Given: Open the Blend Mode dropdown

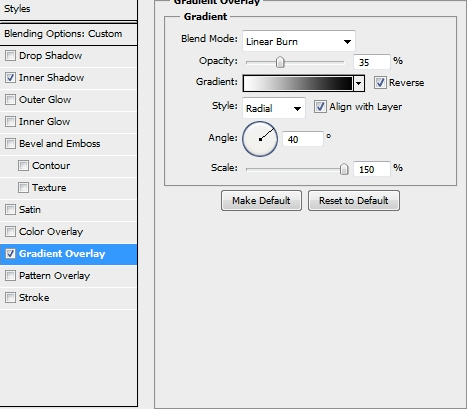Looking at the screenshot, I should [x=299, y=41].
